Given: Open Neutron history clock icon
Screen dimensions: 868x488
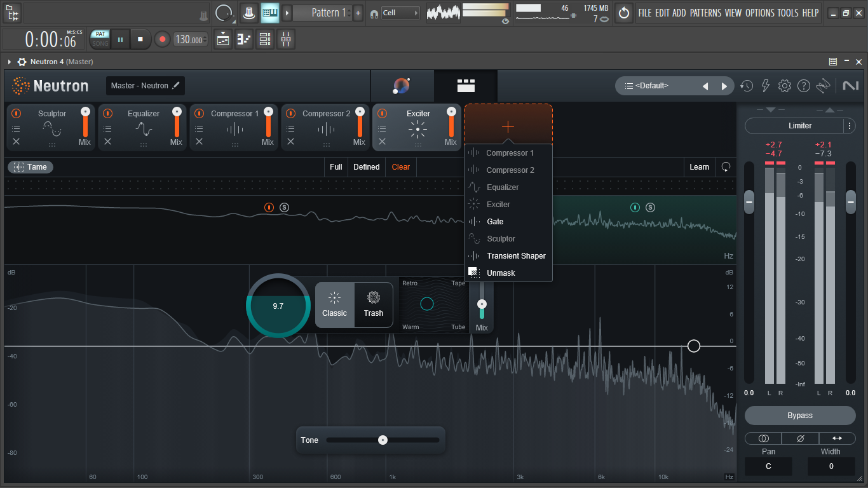Looking at the screenshot, I should click(x=747, y=86).
